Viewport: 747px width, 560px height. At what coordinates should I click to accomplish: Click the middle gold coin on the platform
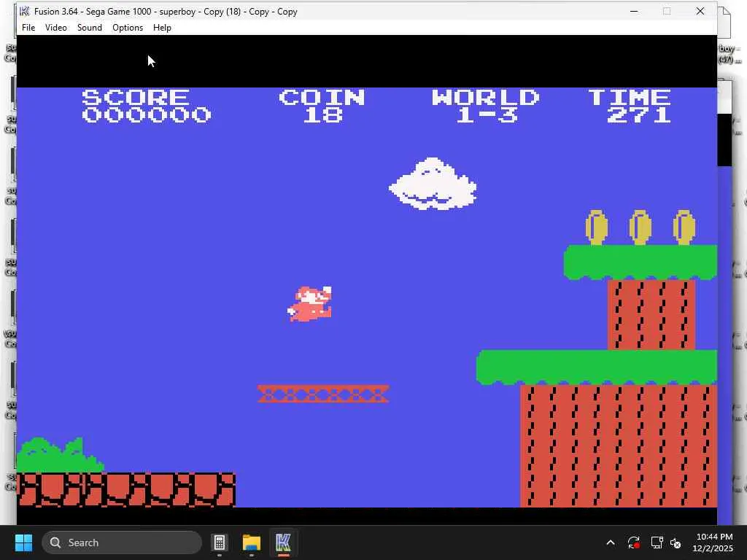click(640, 227)
